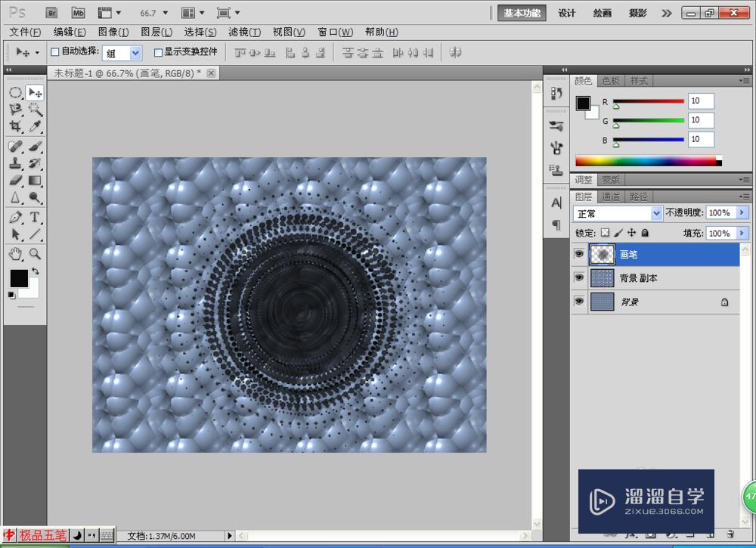Open the 滤镜(T) menu
Viewport: 756px width, 548px height.
[x=244, y=32]
